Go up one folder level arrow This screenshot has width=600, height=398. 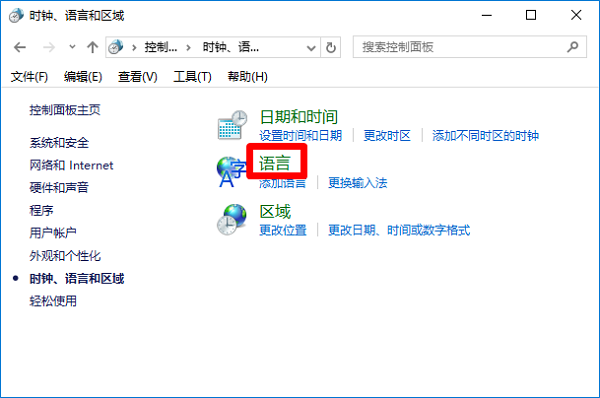[92, 47]
